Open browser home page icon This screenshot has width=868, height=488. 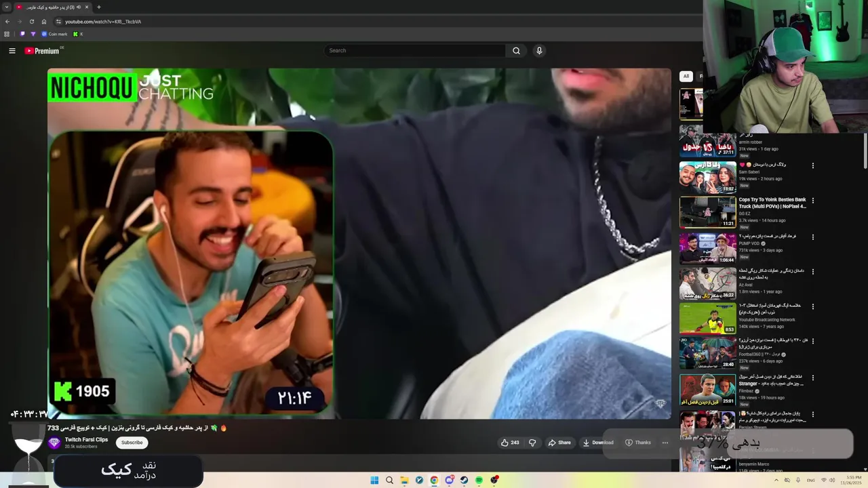click(x=44, y=22)
